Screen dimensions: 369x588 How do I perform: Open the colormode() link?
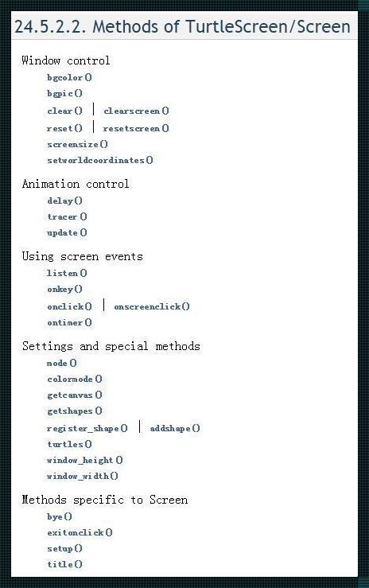[x=75, y=379]
